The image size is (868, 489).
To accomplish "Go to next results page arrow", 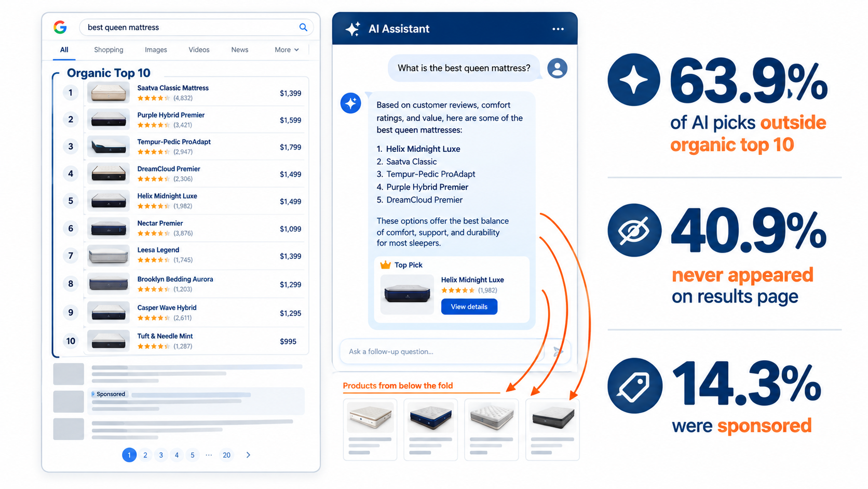I will coord(248,455).
